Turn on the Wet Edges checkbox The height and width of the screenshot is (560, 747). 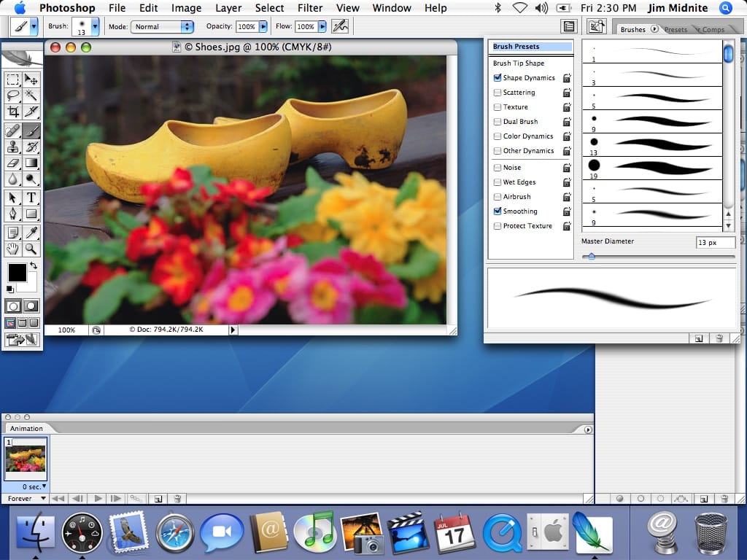498,182
